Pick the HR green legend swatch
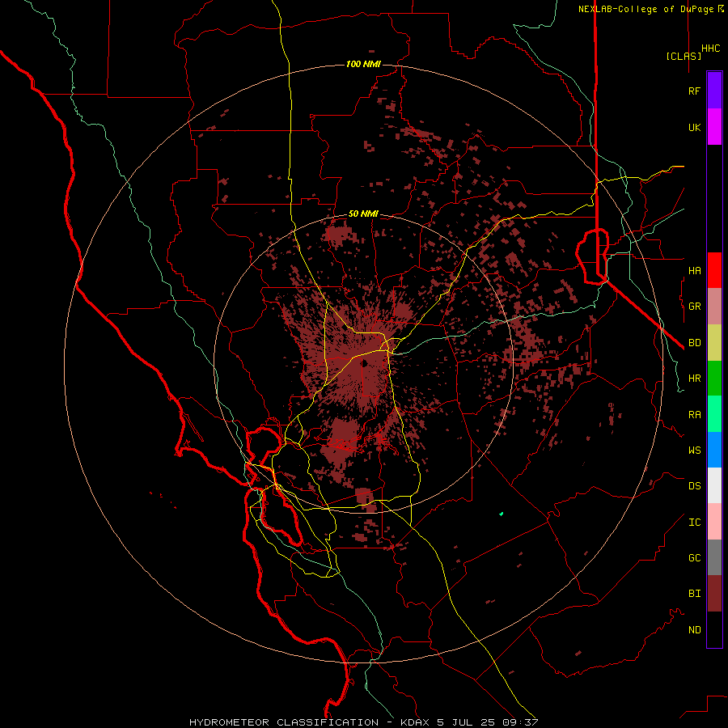The width and height of the screenshot is (728, 728). [x=714, y=378]
